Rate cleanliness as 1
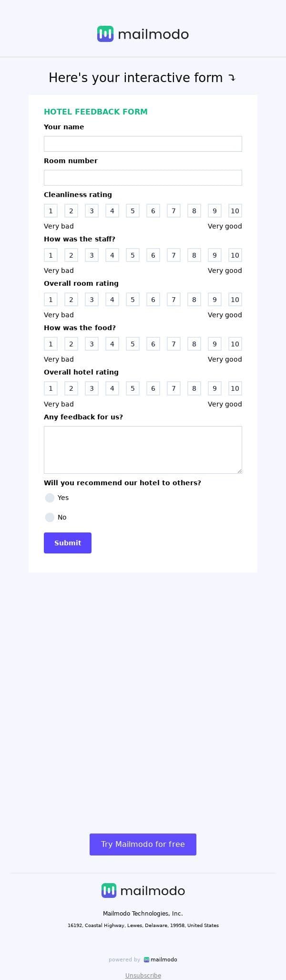Viewport: 286px width, 980px height. tap(51, 211)
